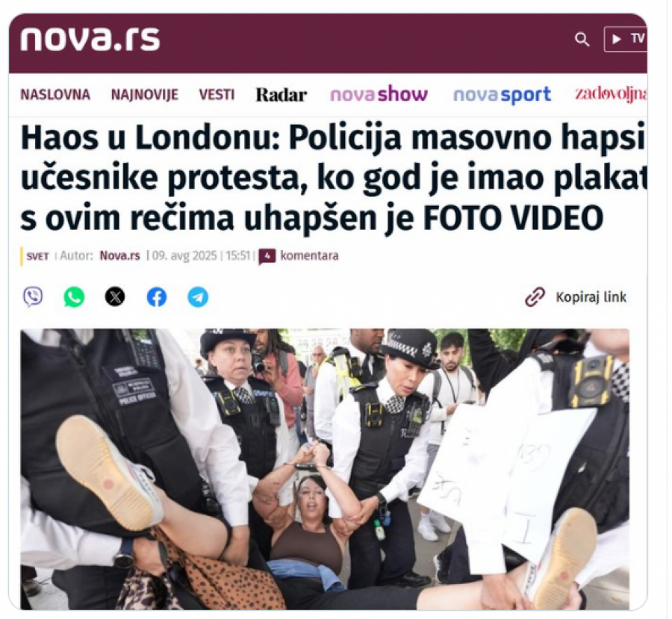Viewport: 672px width, 619px height.
Task: Open the Nova.rs author link
Action: 120,256
